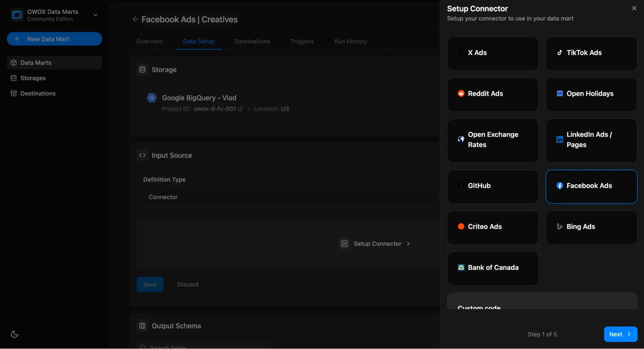
Task: Select the Reddit Ads connector card
Action: point(493,94)
